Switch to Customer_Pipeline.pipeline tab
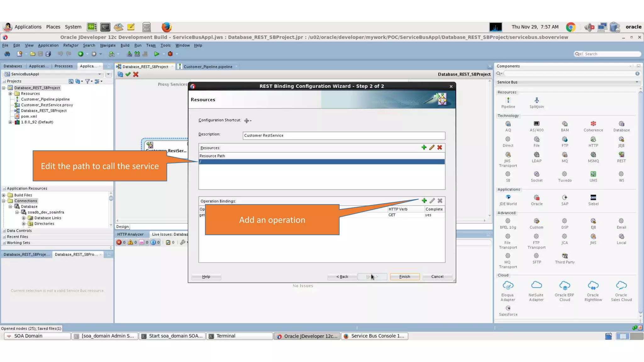This screenshot has width=644, height=362. 208,67
